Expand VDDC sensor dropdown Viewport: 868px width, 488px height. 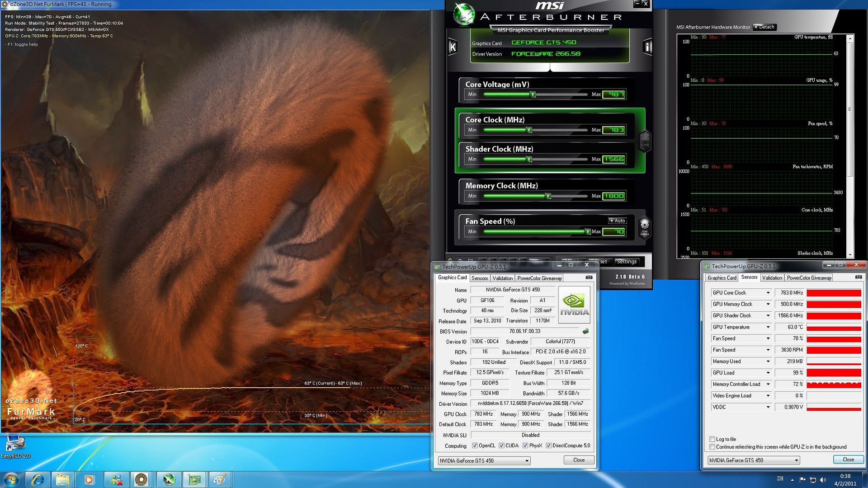pos(768,407)
